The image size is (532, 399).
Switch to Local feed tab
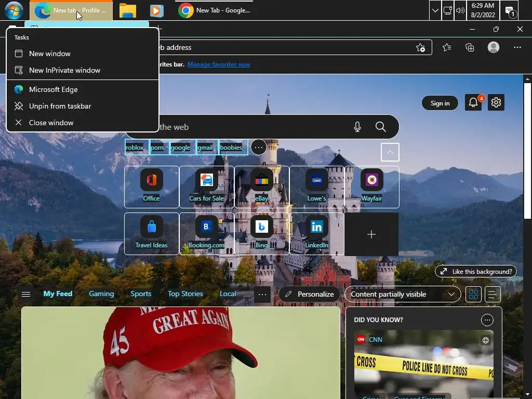pyautogui.click(x=228, y=294)
